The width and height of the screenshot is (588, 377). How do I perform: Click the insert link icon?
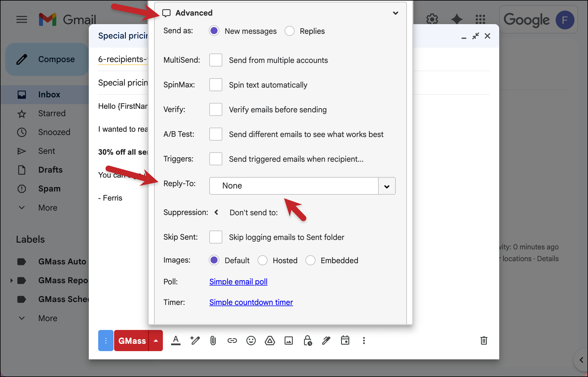(232, 341)
